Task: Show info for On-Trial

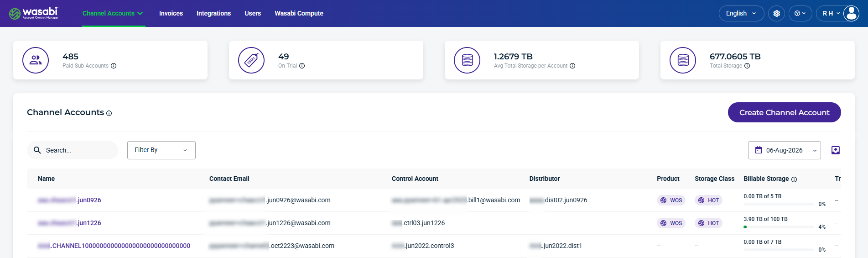Action: pos(302,66)
